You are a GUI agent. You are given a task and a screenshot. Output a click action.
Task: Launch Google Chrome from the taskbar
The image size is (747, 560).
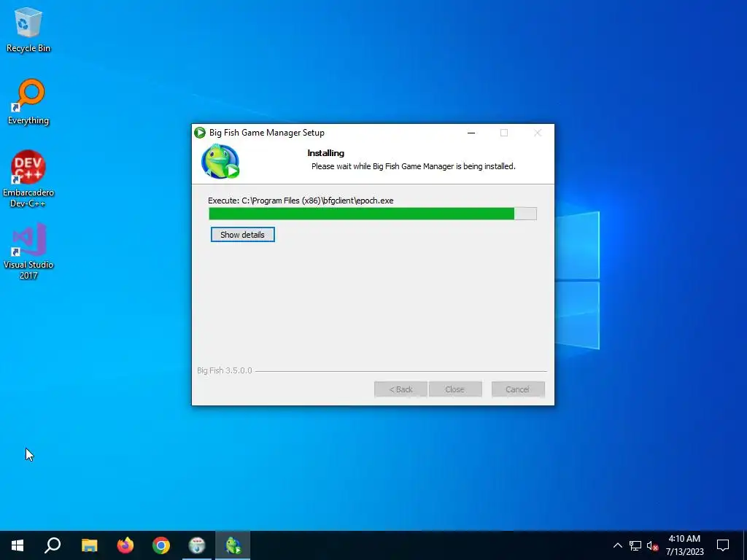[161, 545]
